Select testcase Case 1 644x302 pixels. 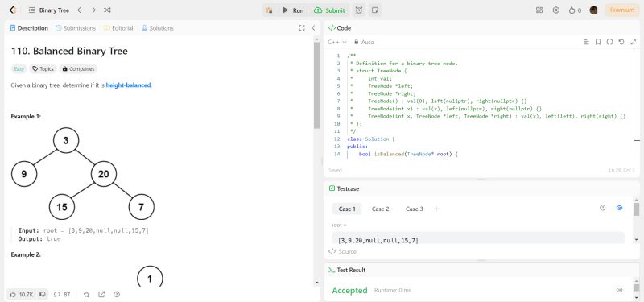coord(347,209)
